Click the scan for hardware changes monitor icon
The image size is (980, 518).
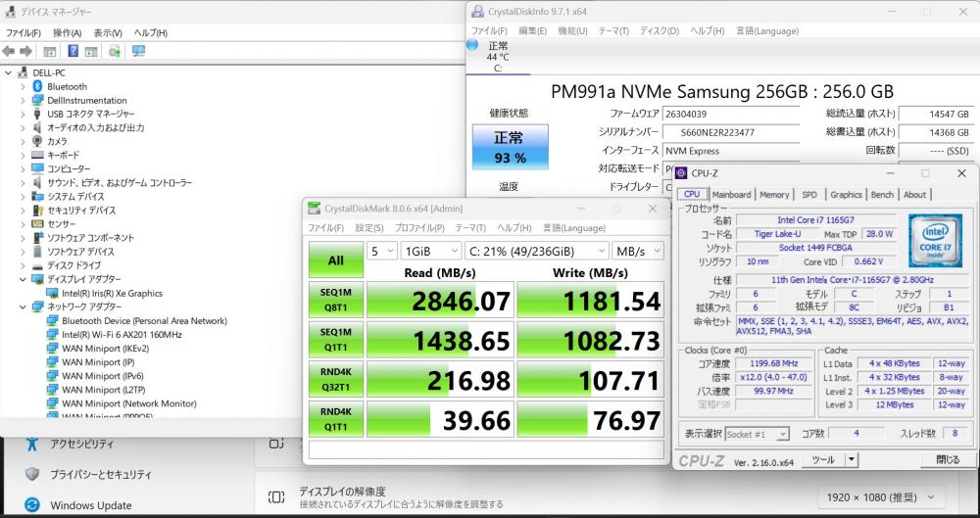coord(138,51)
